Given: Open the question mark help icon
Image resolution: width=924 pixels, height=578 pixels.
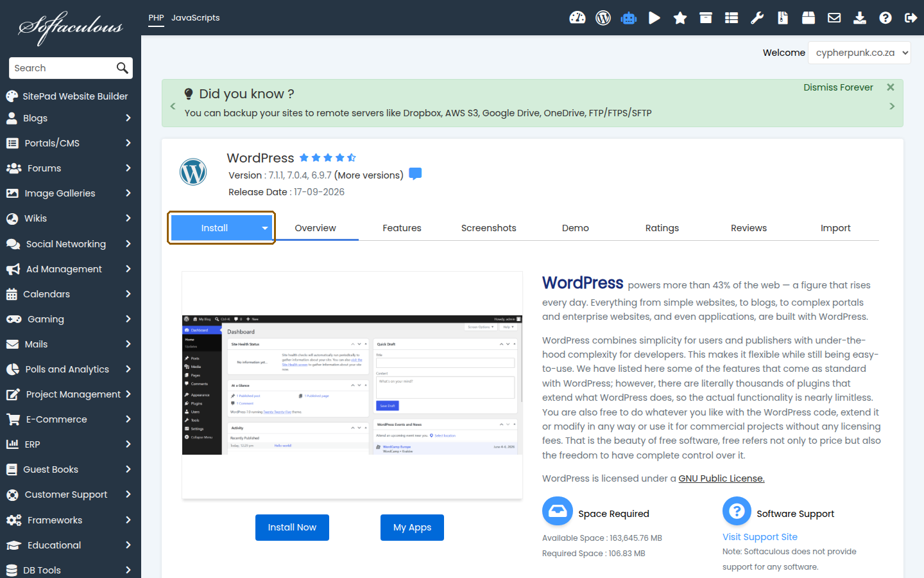Looking at the screenshot, I should 886,18.
